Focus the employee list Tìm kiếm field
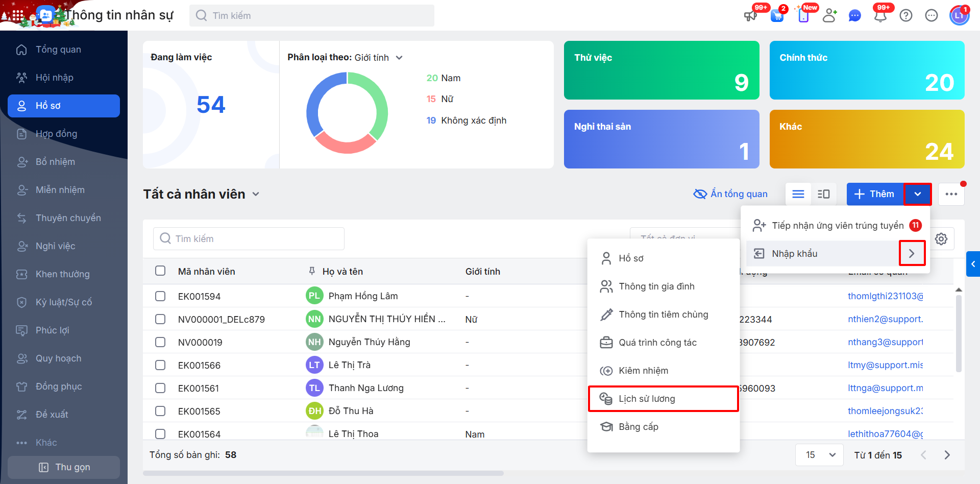The image size is (980, 484). click(x=249, y=239)
